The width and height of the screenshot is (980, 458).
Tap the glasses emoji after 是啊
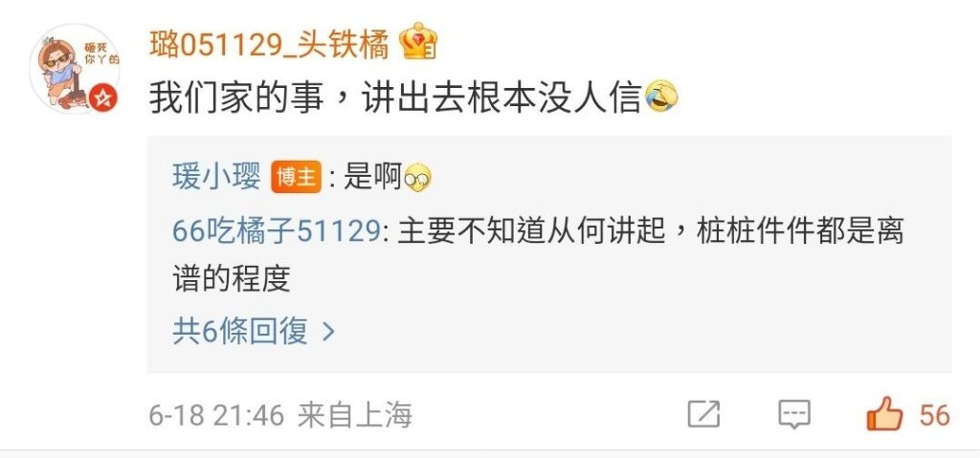coord(417,180)
